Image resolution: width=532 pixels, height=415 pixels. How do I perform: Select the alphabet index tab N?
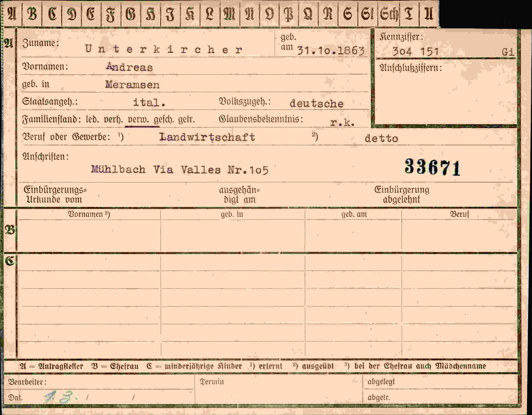(x=250, y=14)
